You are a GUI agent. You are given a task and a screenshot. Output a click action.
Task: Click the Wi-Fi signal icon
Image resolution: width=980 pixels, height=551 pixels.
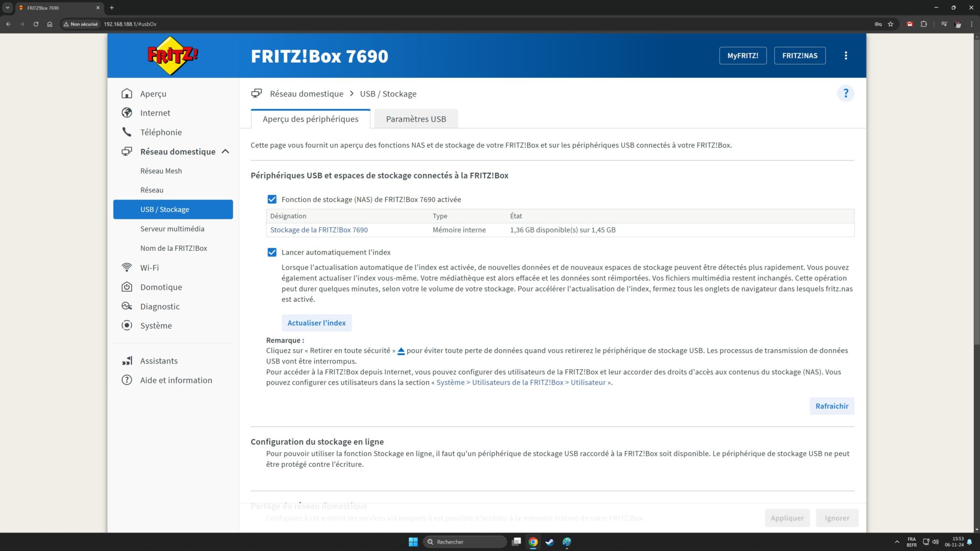(x=127, y=267)
